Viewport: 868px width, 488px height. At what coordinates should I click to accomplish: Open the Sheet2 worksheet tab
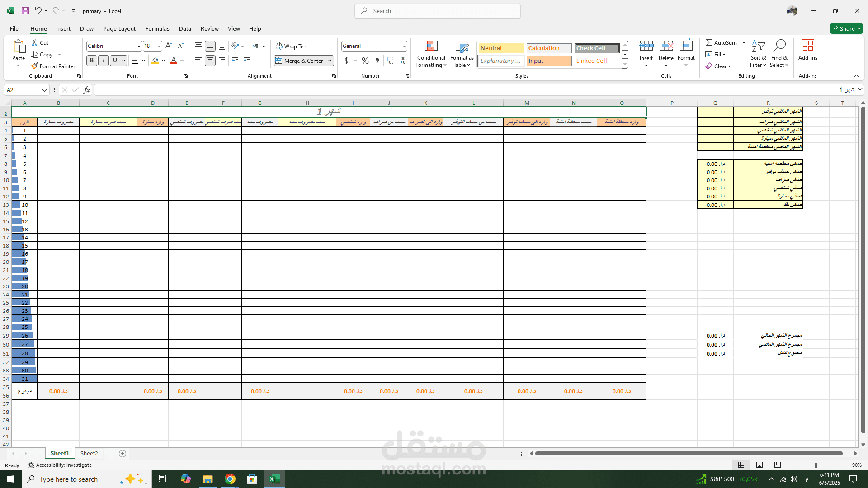pos(89,453)
